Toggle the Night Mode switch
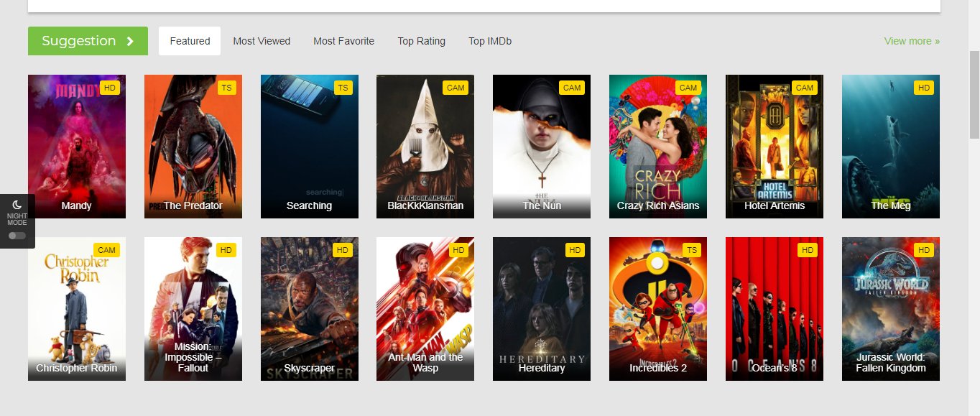This screenshot has height=416, width=980. click(17, 236)
